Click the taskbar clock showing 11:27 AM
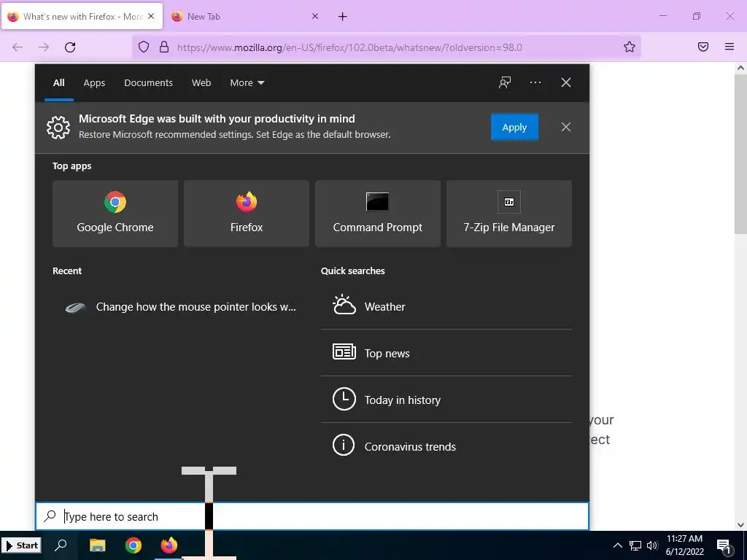This screenshot has width=747, height=560. (684, 545)
